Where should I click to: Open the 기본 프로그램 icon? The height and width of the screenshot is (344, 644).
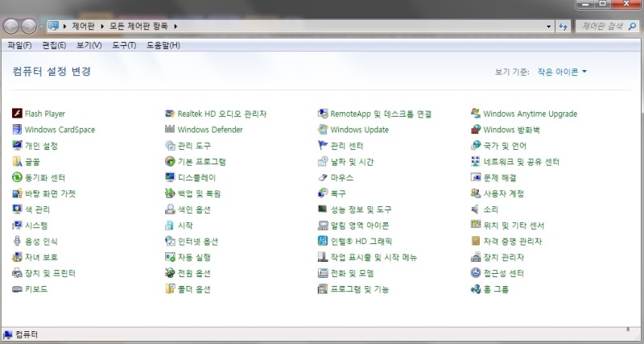pyautogui.click(x=170, y=161)
